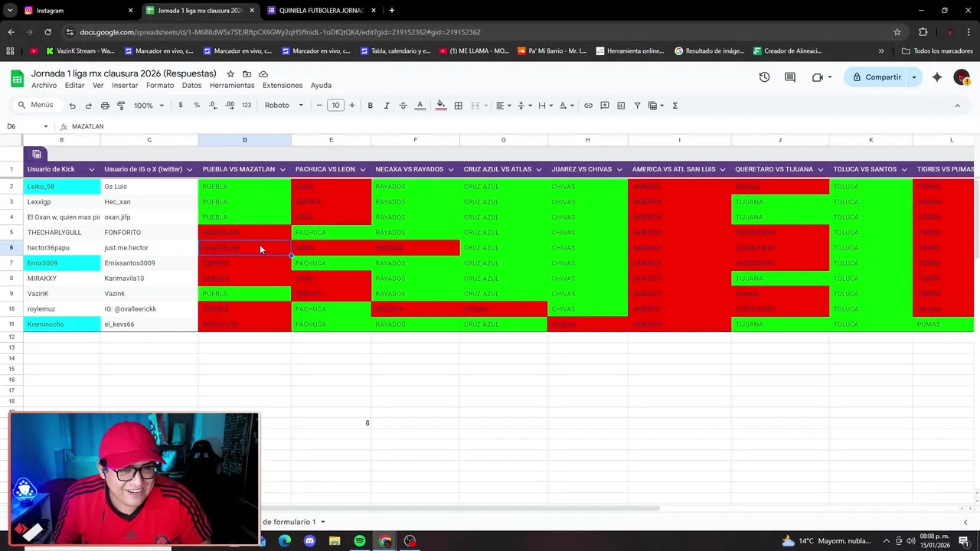Screen dimensions: 980x551
Task: Toggle italic formatting
Action: [x=387, y=106]
